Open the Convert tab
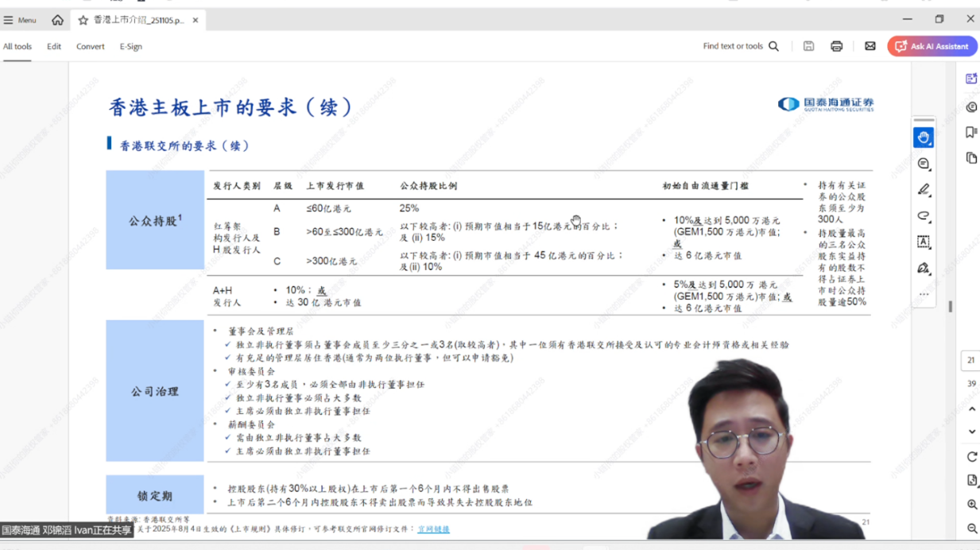This screenshot has height=550, width=980. tap(90, 46)
